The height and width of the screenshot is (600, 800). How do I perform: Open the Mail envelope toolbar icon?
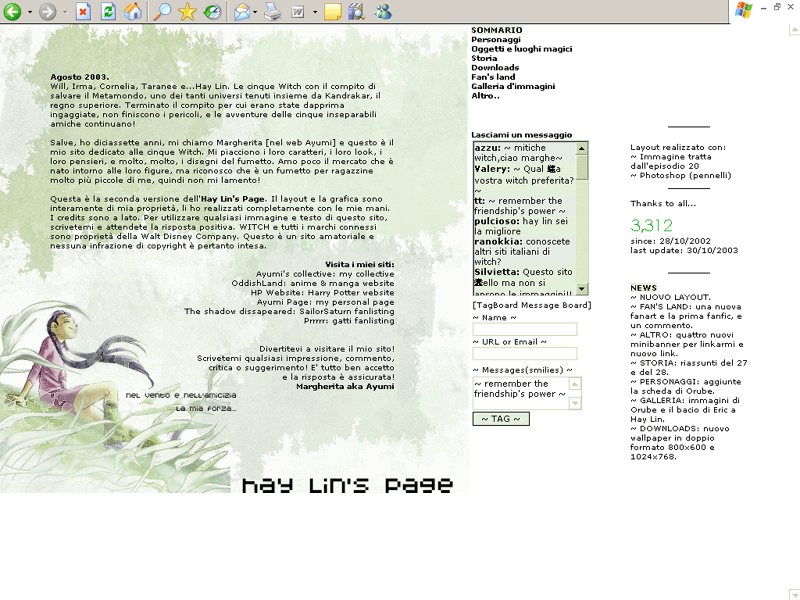242,11
